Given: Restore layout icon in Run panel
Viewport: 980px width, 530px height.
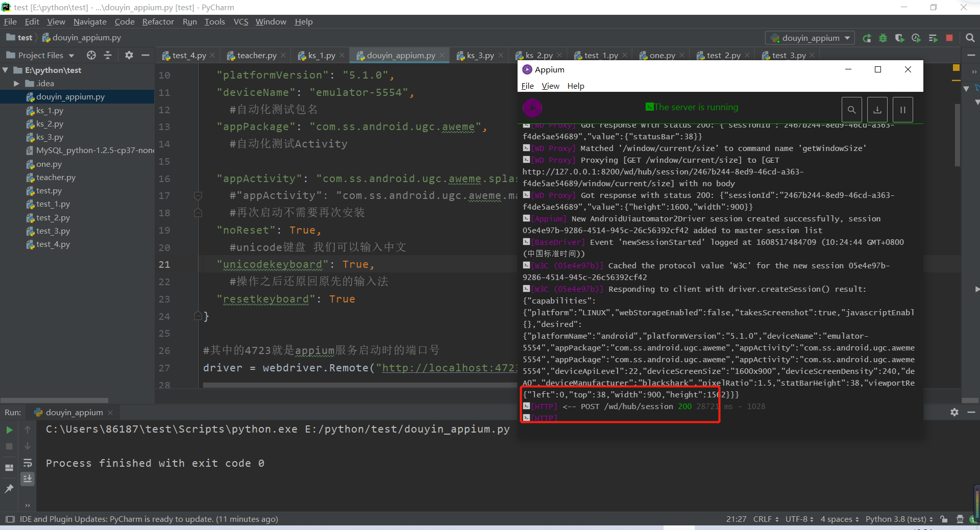Looking at the screenshot, I should (x=9, y=467).
